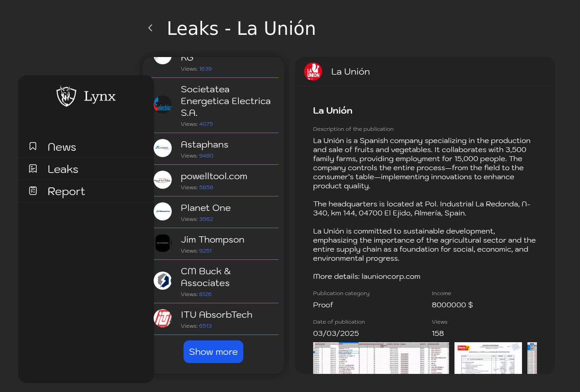Click the Proof category value

pos(323,305)
